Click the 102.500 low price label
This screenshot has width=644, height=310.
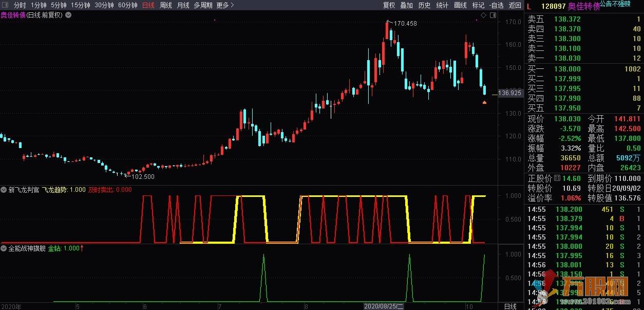(143, 176)
